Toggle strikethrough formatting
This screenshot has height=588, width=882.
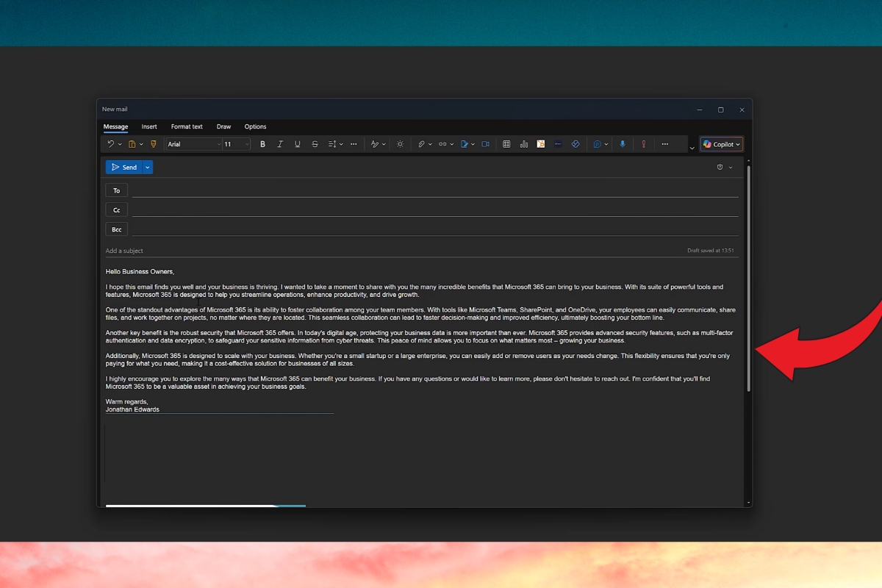click(315, 144)
